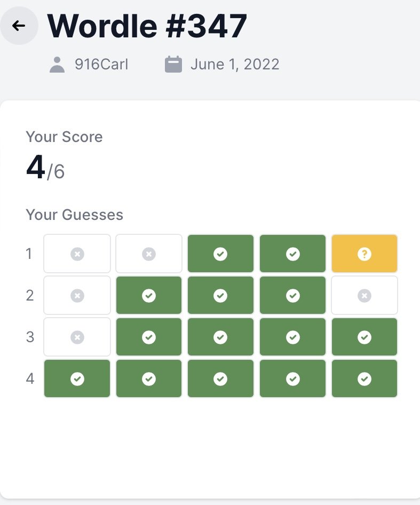
Task: Click the last green check tile in guess 4
Action: (x=364, y=379)
